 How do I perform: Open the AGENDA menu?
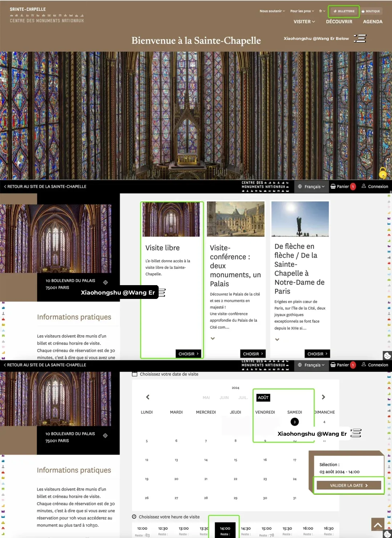(x=372, y=21)
